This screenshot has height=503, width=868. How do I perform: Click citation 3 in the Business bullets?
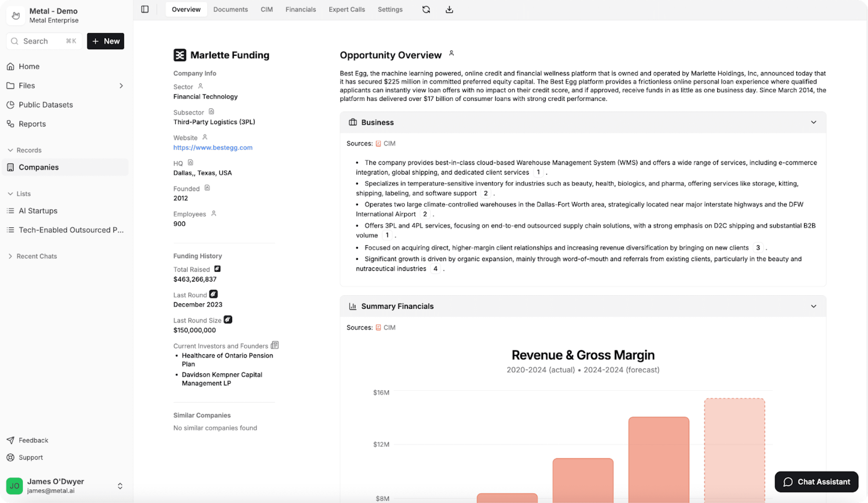(758, 248)
